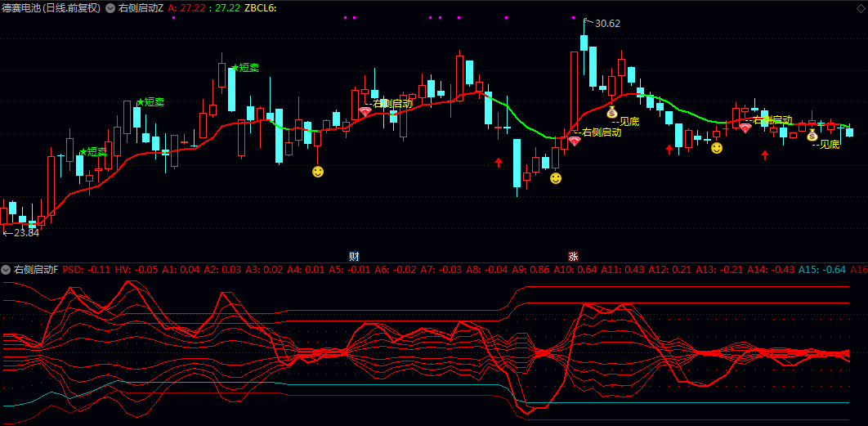Viewport: 868px width, 426px height.
Task: Click the first --见底 label
Action: 625,122
